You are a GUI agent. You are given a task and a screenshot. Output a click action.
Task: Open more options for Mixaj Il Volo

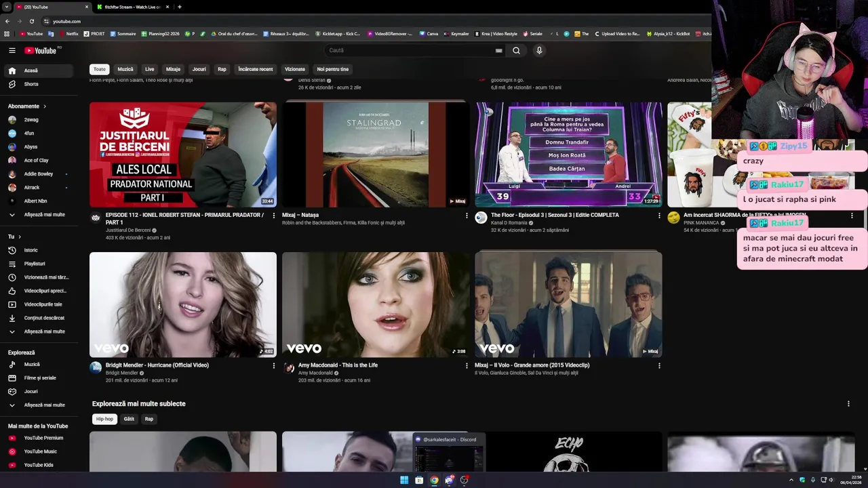point(659,366)
